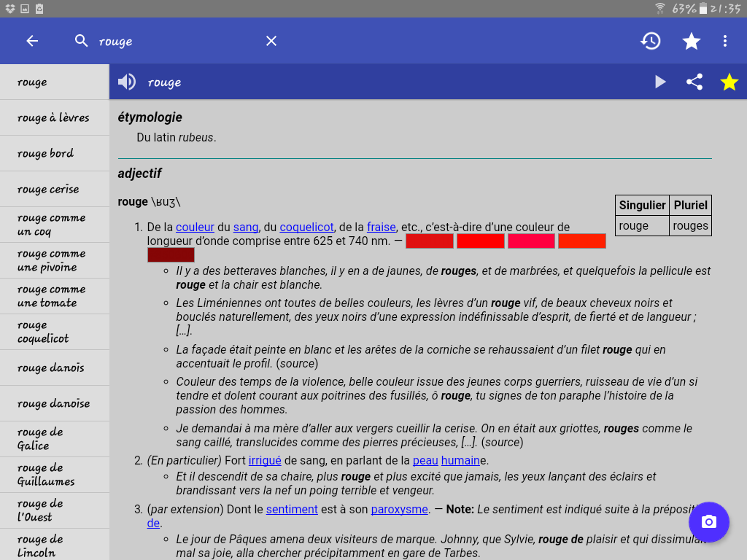This screenshot has width=747, height=560.
Task: Open the 'coquelicot' link
Action: point(307,227)
